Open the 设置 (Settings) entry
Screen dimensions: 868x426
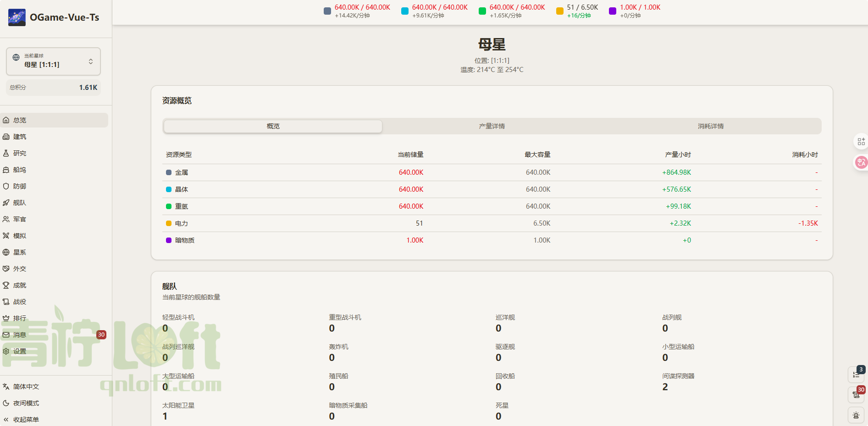(x=19, y=351)
